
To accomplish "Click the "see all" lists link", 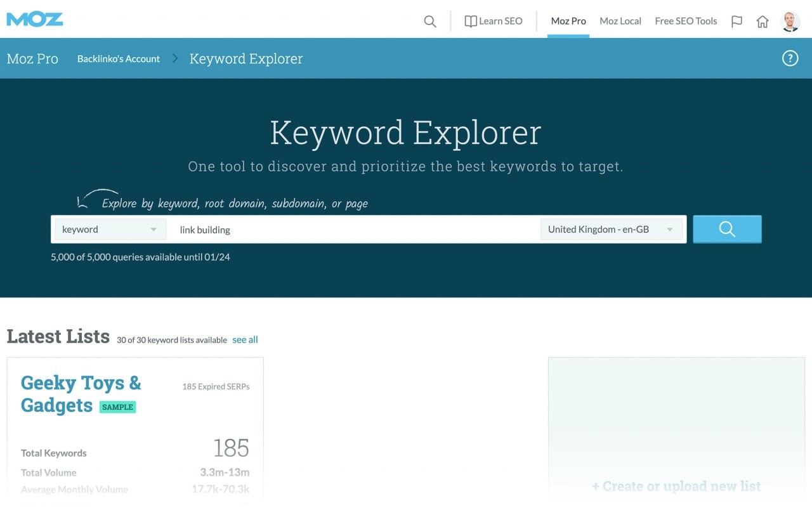I will 245,340.
